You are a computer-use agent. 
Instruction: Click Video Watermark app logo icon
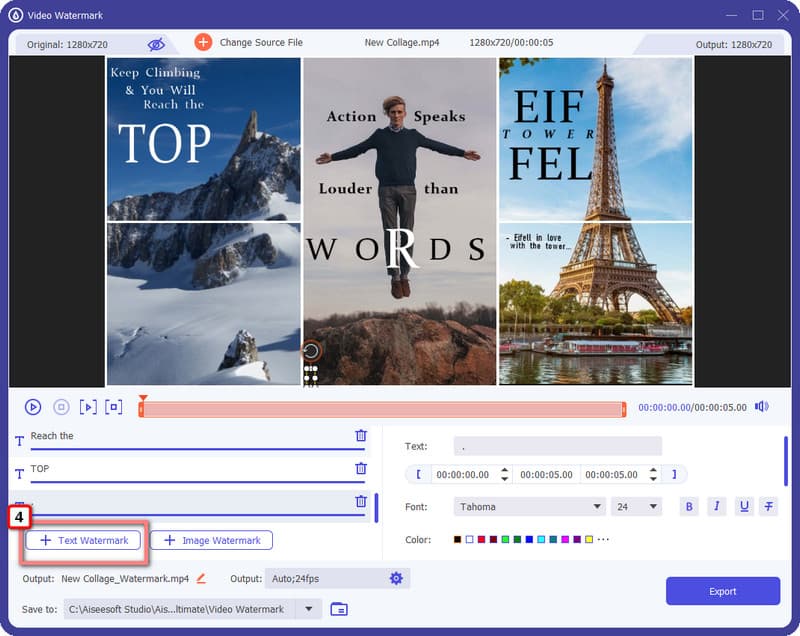16,15
